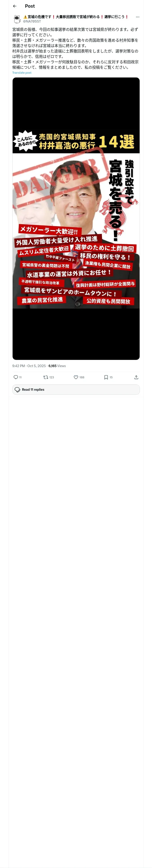Bookmark this post

(x=106, y=377)
